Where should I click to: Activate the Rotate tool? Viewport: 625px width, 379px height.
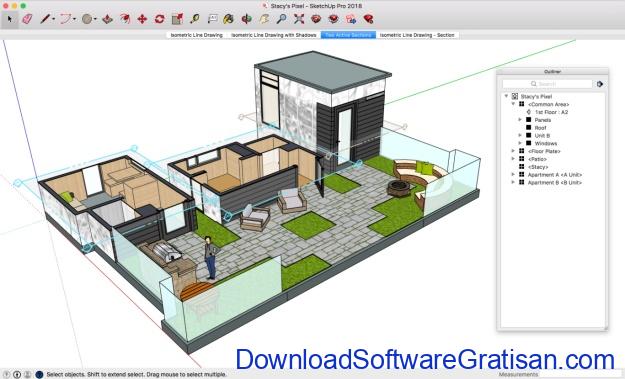[159, 19]
